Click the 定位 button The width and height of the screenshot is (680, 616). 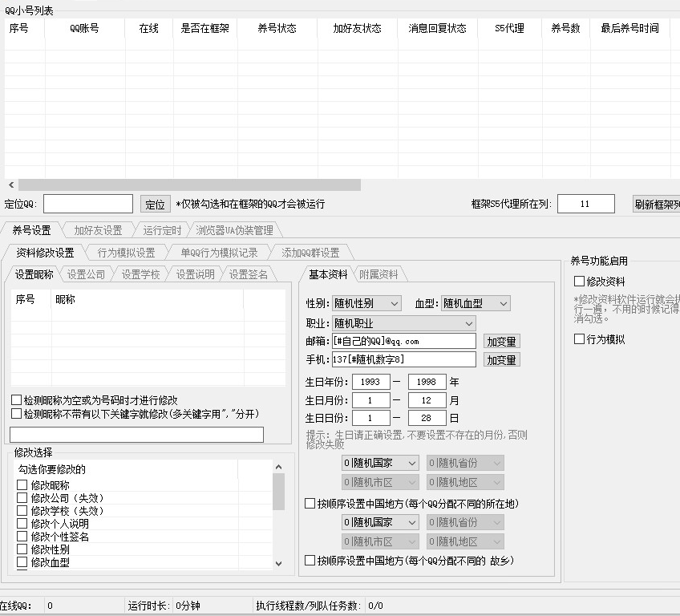tap(155, 205)
